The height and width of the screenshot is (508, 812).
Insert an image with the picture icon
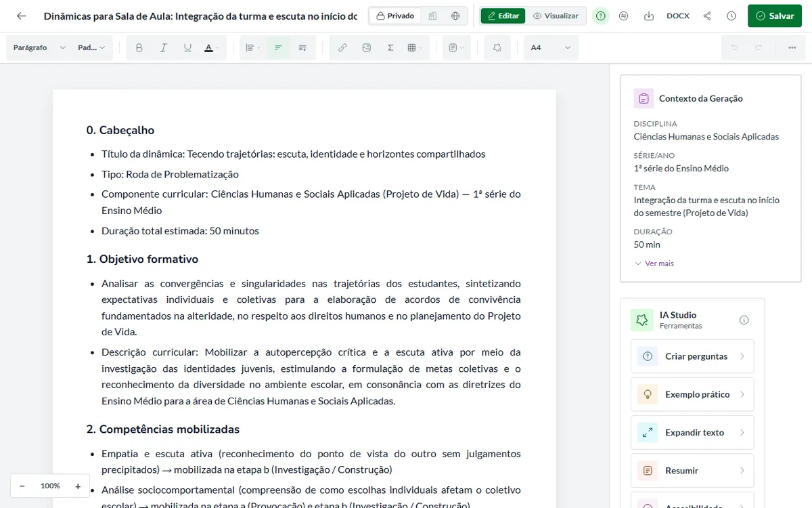pyautogui.click(x=367, y=48)
